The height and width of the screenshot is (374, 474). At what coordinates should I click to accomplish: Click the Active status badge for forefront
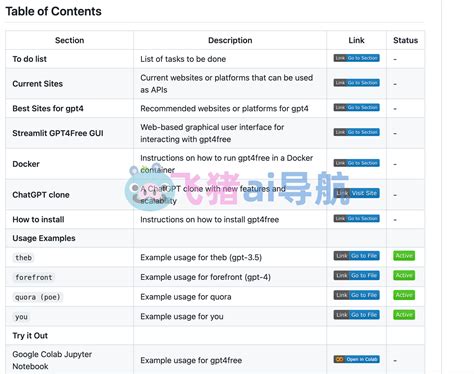(404, 275)
